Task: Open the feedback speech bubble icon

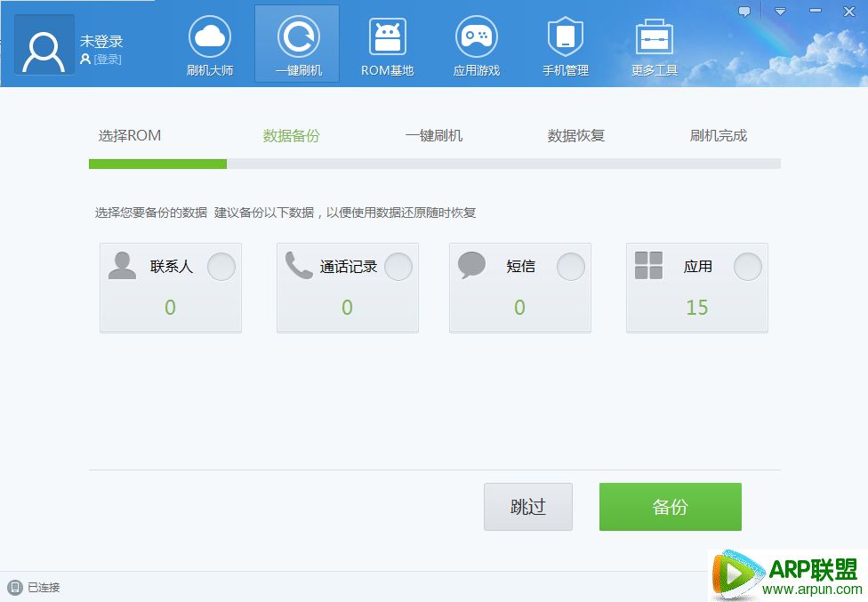Action: tap(744, 12)
